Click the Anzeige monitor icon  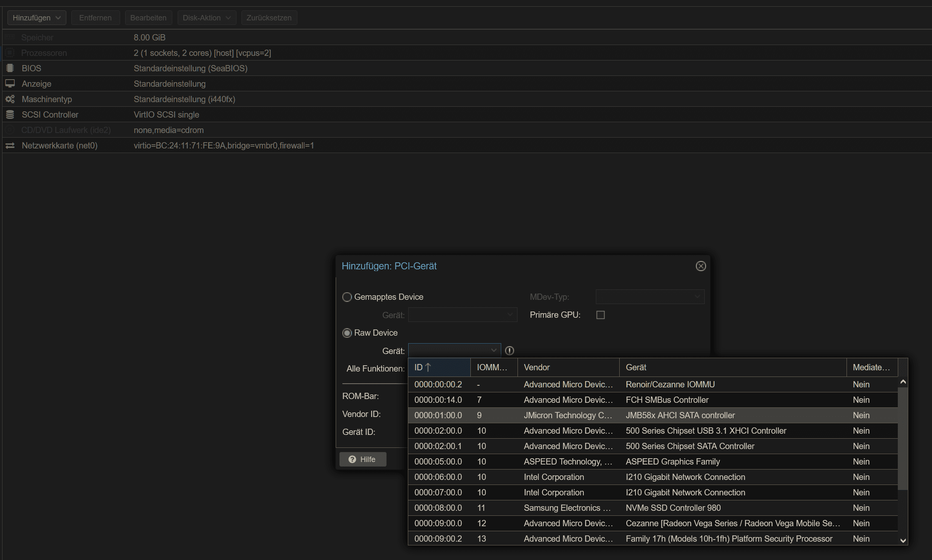pyautogui.click(x=10, y=83)
